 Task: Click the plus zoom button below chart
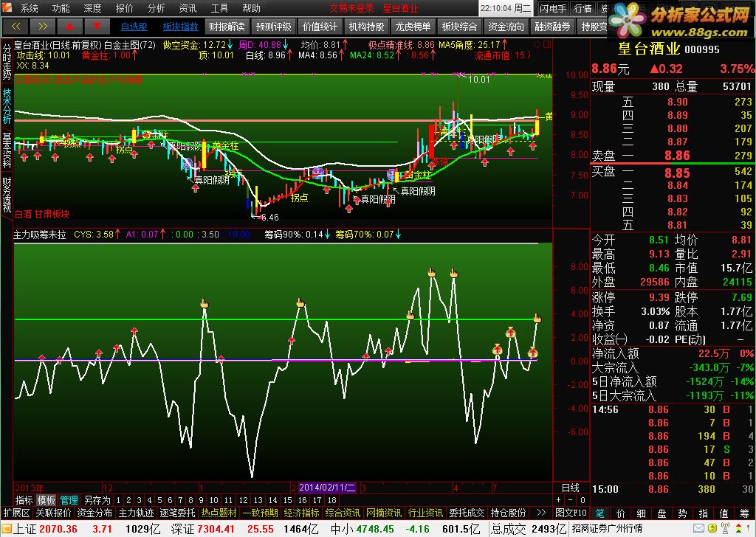point(559,500)
